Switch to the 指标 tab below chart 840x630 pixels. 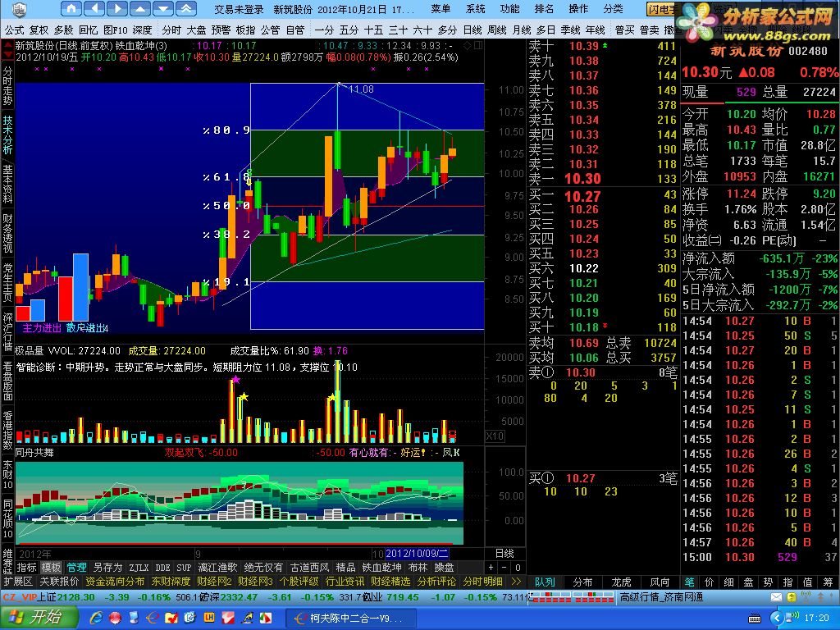pyautogui.click(x=26, y=568)
